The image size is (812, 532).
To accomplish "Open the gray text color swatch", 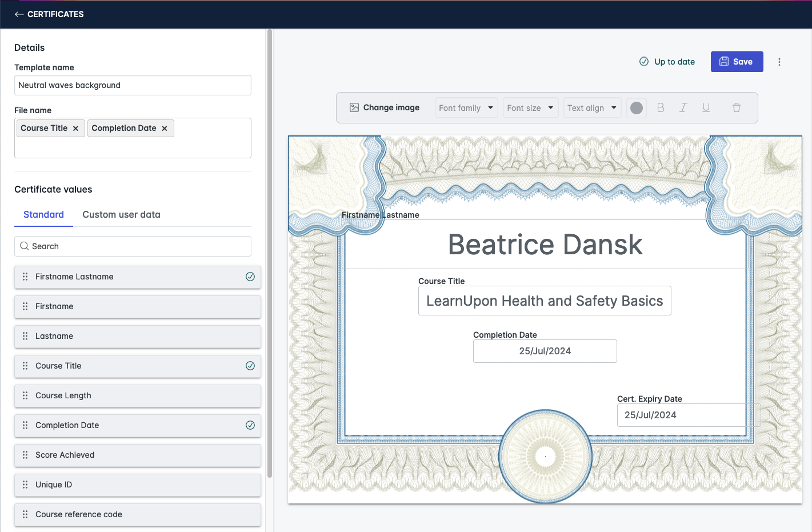I will click(637, 107).
